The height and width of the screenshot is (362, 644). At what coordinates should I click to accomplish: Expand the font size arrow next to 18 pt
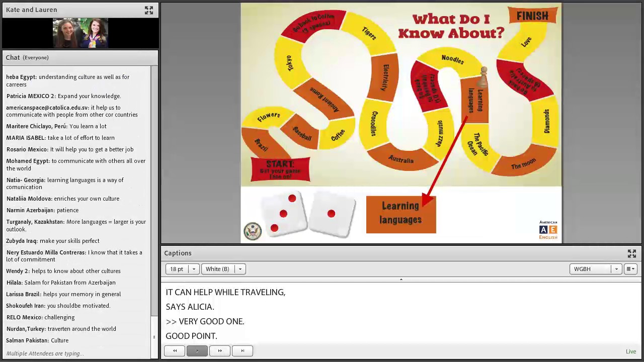tap(194, 269)
